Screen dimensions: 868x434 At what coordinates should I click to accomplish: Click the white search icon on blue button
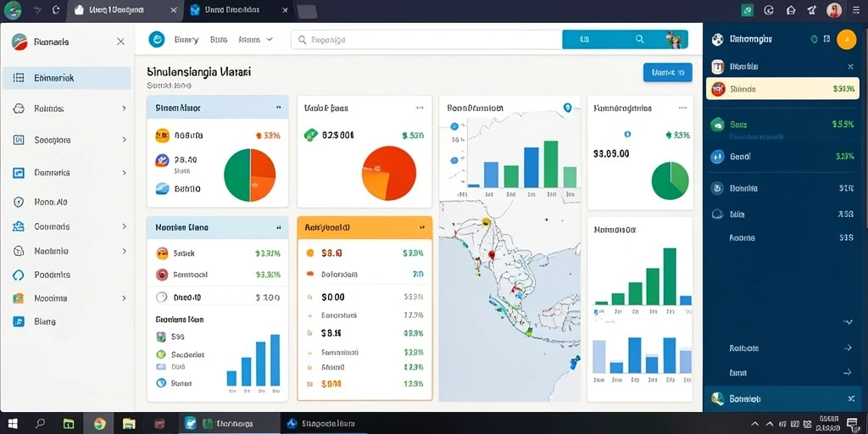(639, 39)
